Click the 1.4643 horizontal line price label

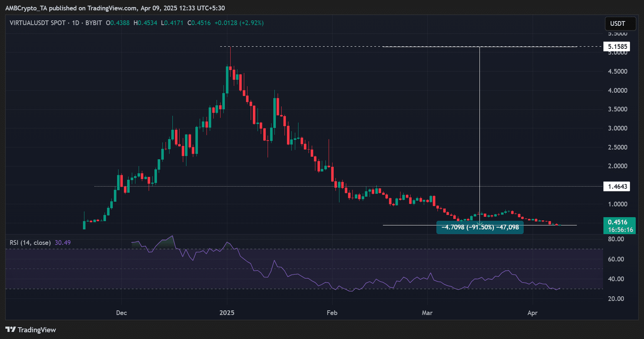click(617, 187)
